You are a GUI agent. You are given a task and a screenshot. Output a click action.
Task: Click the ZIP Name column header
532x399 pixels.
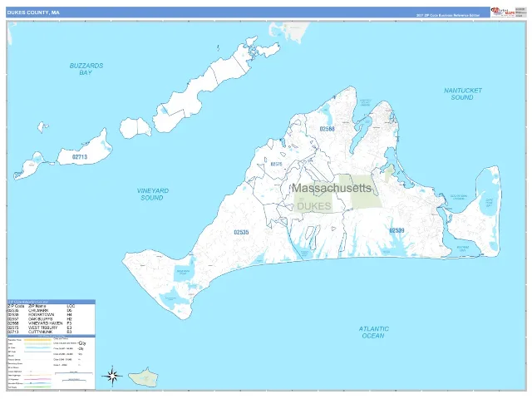37,306
